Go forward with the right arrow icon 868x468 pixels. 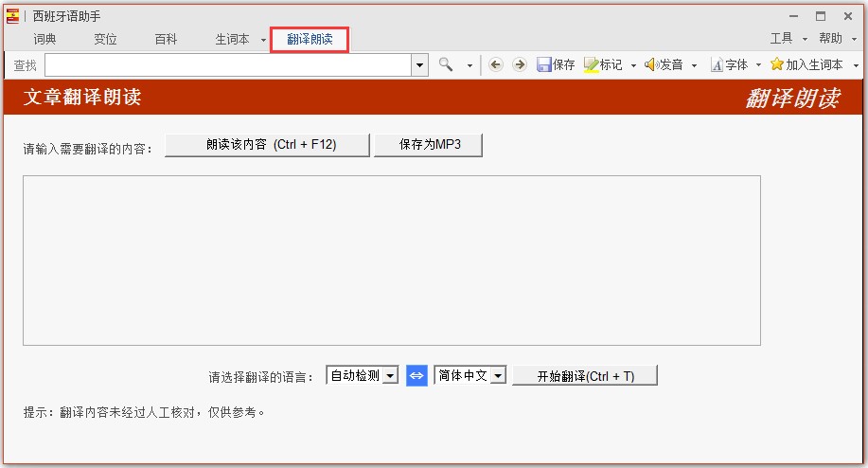click(520, 64)
